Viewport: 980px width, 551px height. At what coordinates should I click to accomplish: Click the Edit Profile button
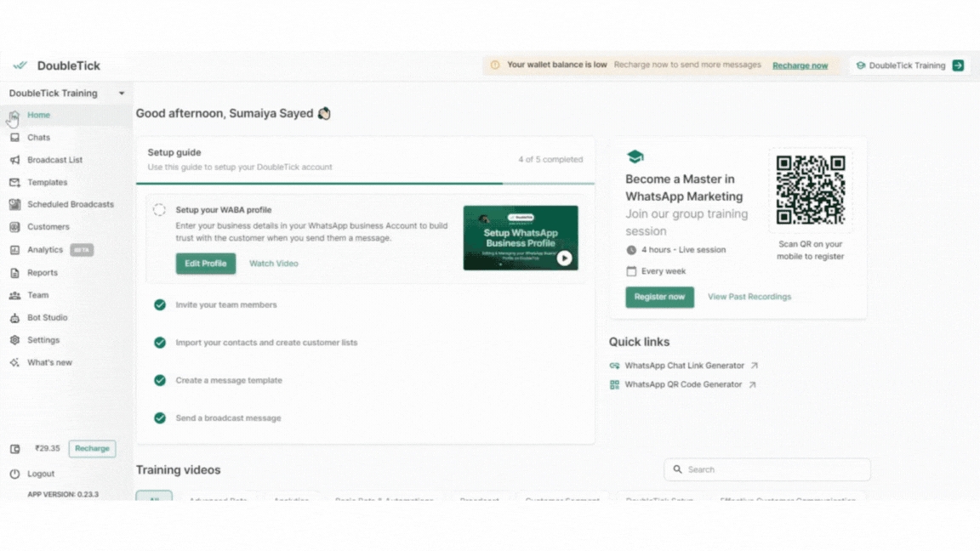[x=206, y=264]
